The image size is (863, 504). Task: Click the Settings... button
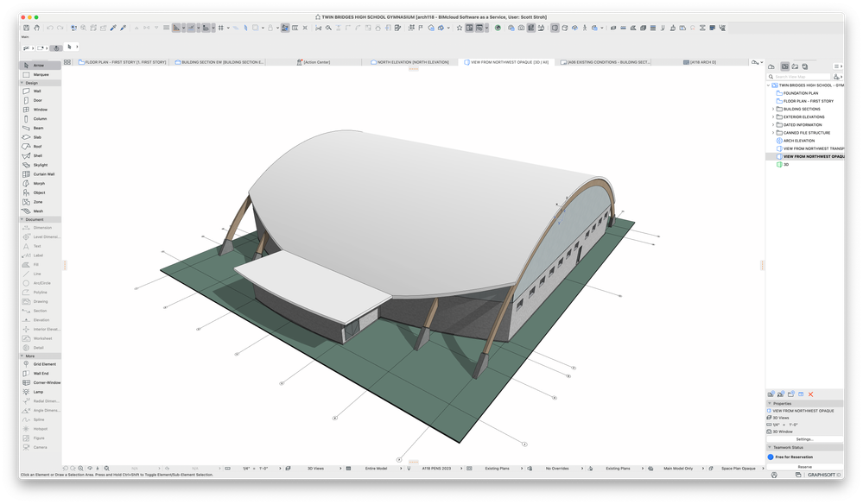click(x=804, y=439)
